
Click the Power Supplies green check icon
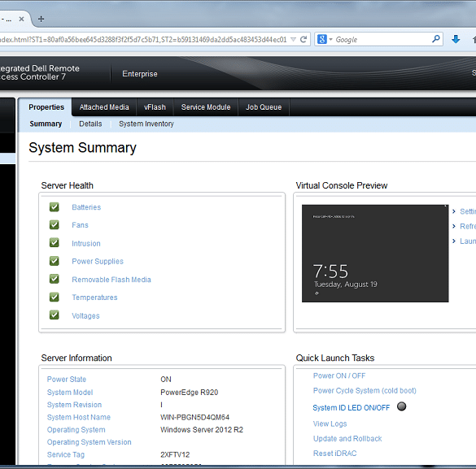(x=55, y=261)
